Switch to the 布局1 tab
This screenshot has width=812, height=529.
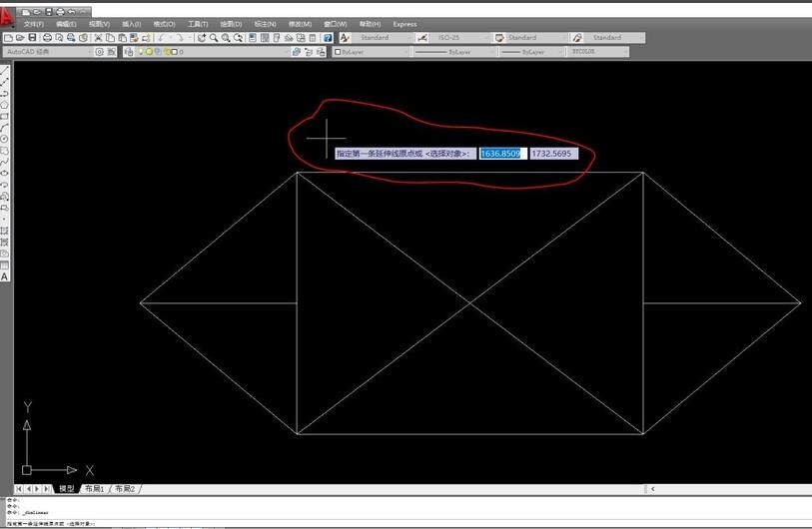coord(95,489)
